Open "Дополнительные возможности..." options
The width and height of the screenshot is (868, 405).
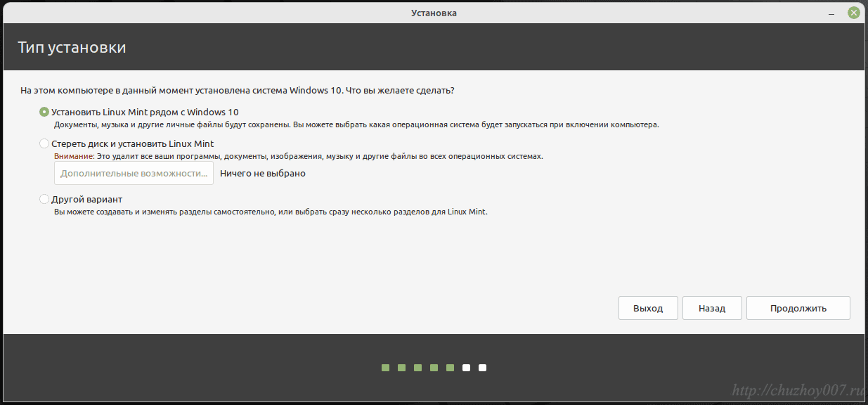coord(134,173)
